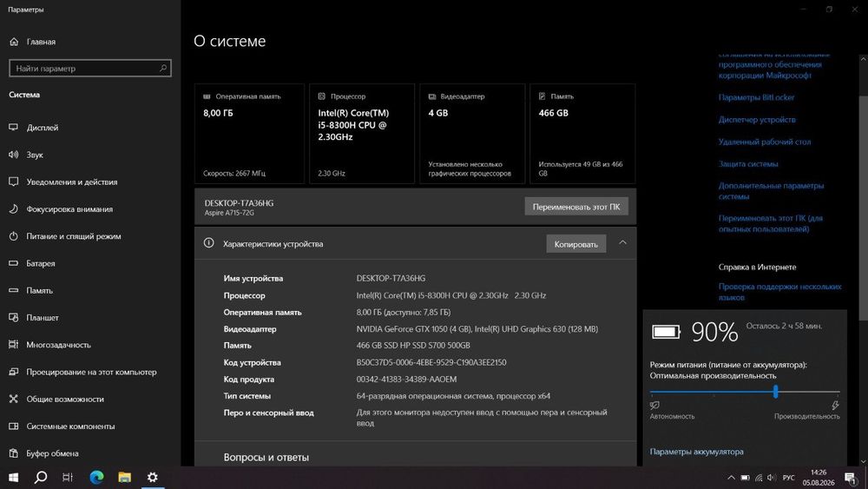Screen dimensions: 868x489
Task: Click the Фокусировка внимания moon icon
Action: pyautogui.click(x=14, y=208)
